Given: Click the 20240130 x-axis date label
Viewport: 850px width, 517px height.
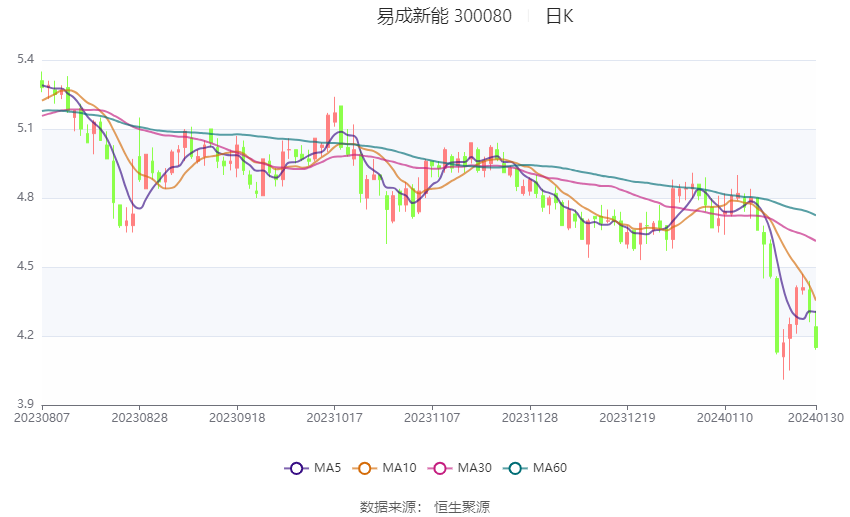Looking at the screenshot, I should (x=816, y=418).
